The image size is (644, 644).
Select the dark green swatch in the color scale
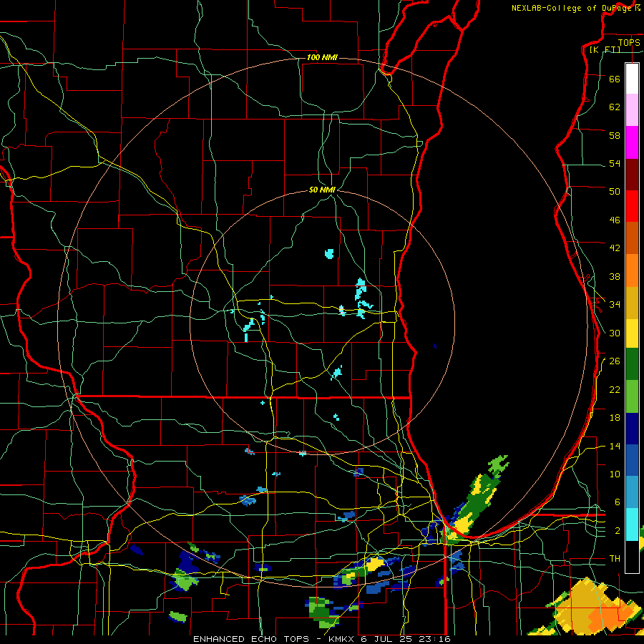coord(632,364)
